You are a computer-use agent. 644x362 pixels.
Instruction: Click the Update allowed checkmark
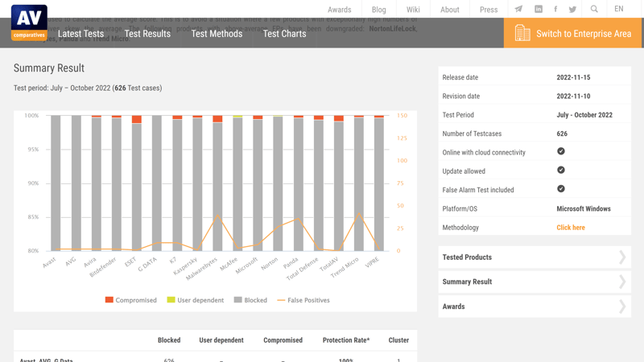pos(560,170)
